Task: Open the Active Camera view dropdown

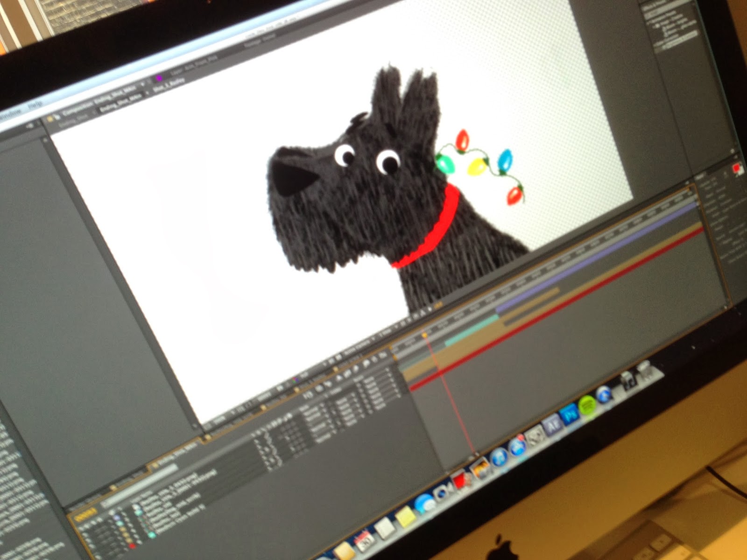Action: [359, 346]
